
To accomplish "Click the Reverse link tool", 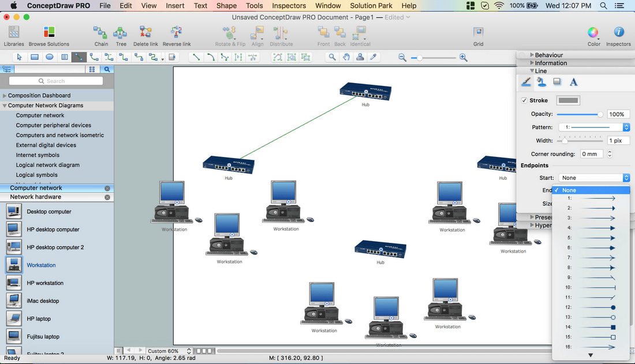I will (177, 36).
